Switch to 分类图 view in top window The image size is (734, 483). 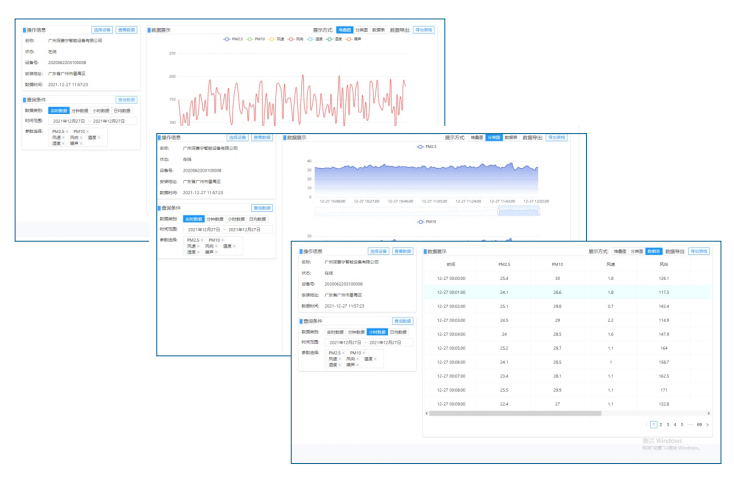[x=361, y=30]
